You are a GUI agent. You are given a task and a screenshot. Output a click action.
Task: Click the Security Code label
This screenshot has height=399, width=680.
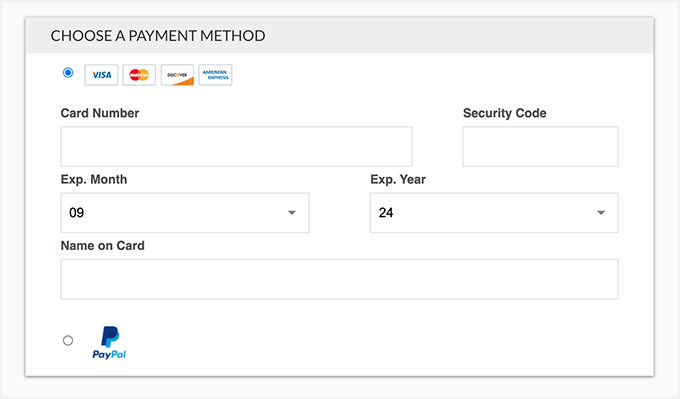pos(505,113)
